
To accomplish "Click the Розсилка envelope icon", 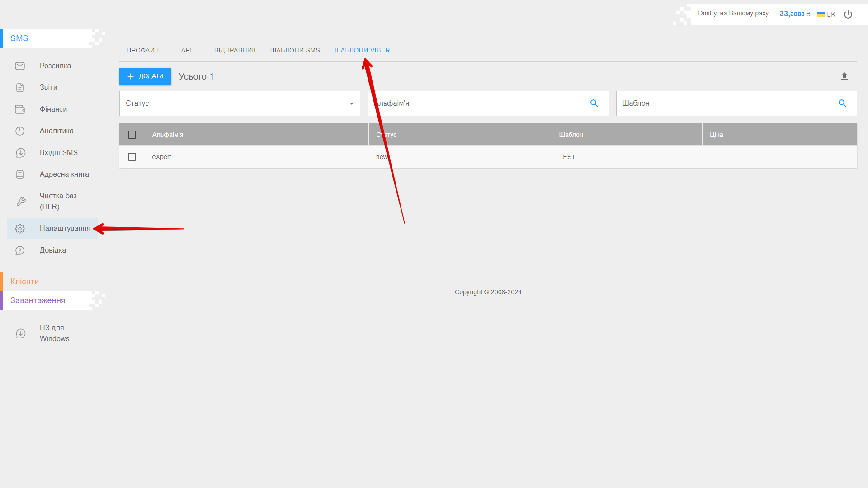I will click(20, 66).
